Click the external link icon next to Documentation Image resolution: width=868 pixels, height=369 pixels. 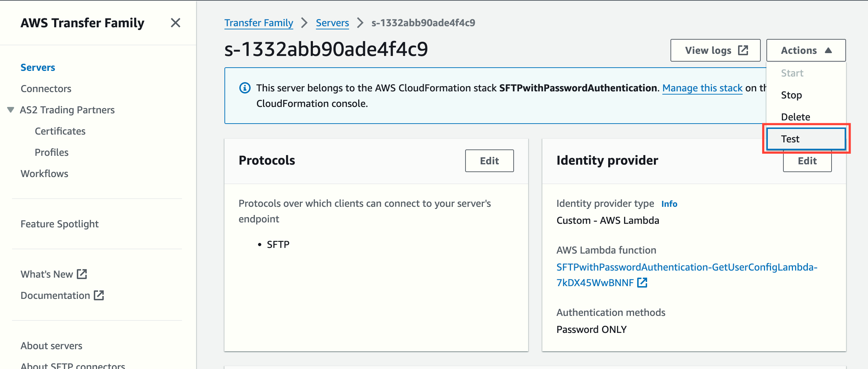(x=98, y=295)
